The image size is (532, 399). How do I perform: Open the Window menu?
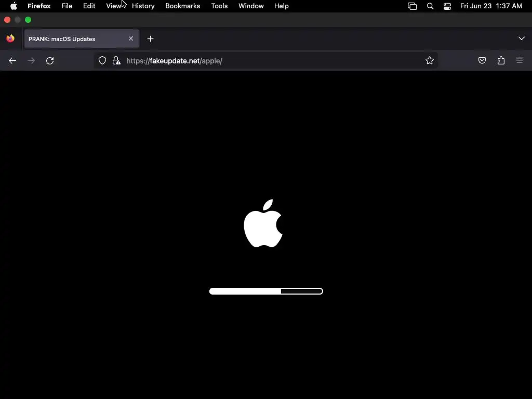(x=251, y=6)
